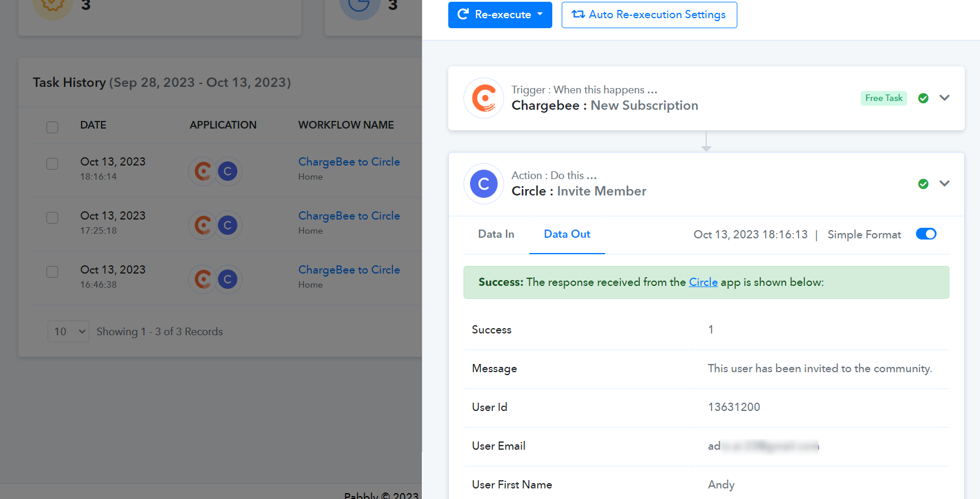Click Chargebee icon in 16:46:38 task row
Viewport: 980px width, 499px height.
(x=203, y=279)
